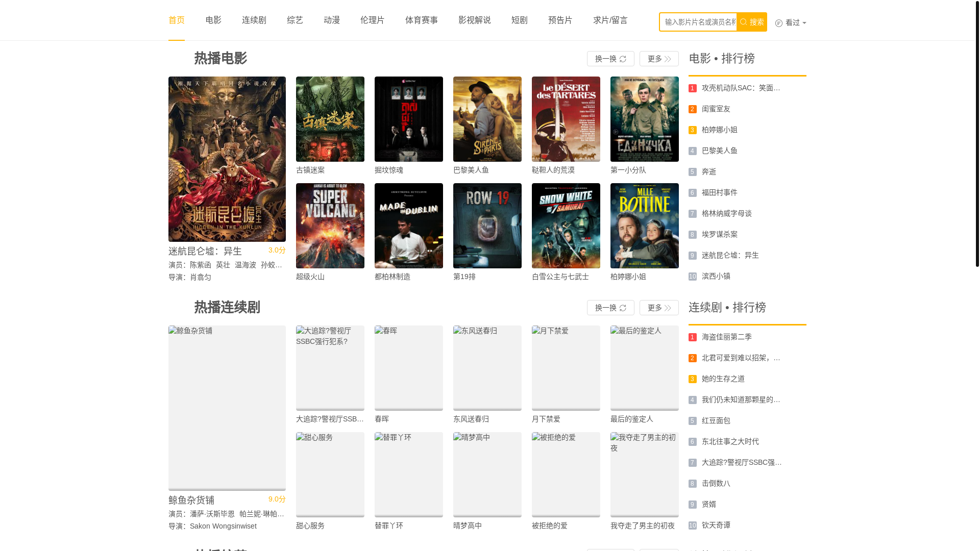Open the Mlle Bottine poster
Screen dimensions: 980x551
pos(645,226)
